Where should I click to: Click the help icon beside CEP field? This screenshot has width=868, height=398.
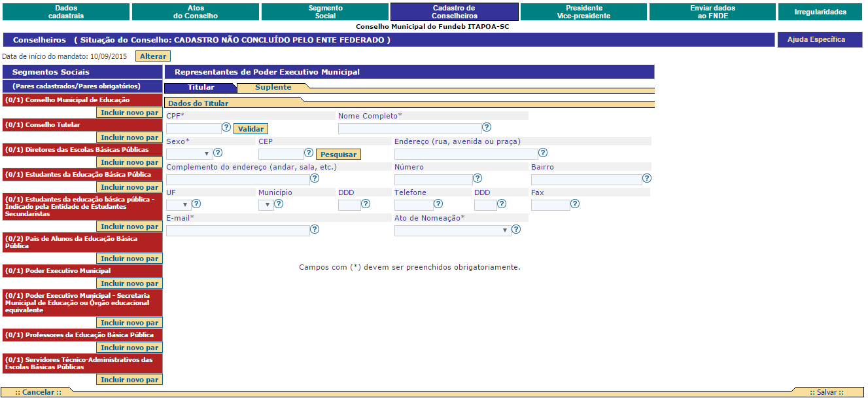pos(309,153)
